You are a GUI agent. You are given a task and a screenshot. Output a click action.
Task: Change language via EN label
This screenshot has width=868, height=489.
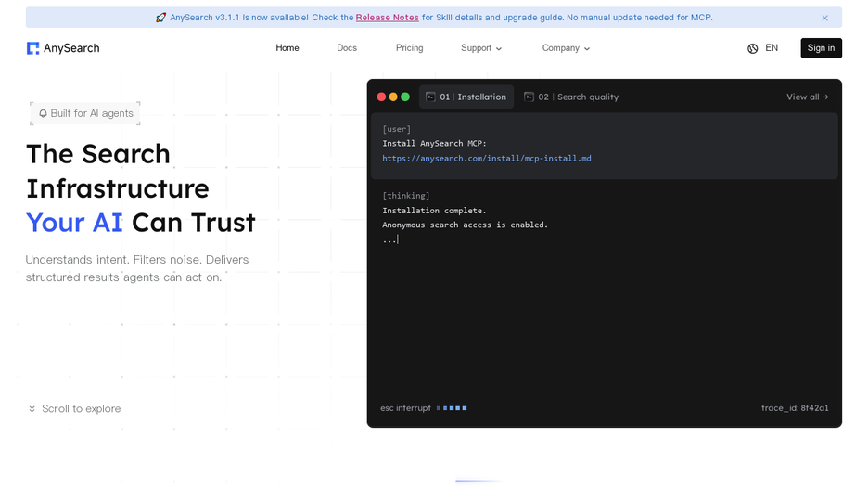[772, 48]
